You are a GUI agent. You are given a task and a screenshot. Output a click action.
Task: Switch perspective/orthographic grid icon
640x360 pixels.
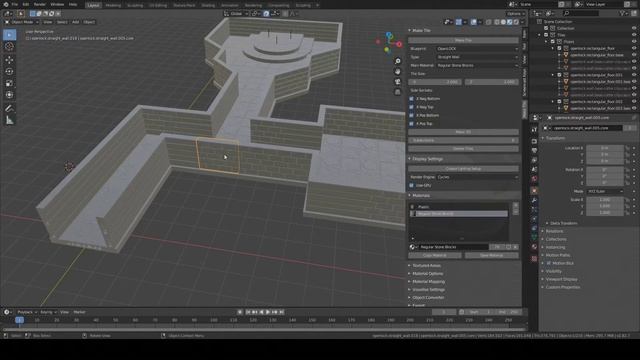pyautogui.click(x=398, y=92)
